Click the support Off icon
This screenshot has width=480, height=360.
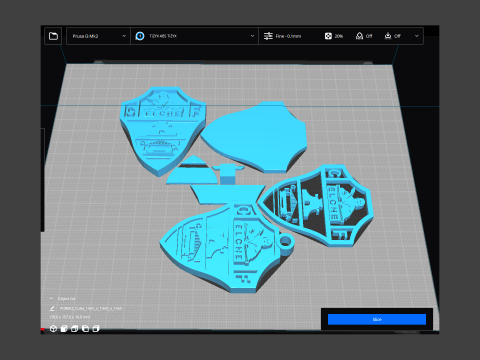pos(359,36)
